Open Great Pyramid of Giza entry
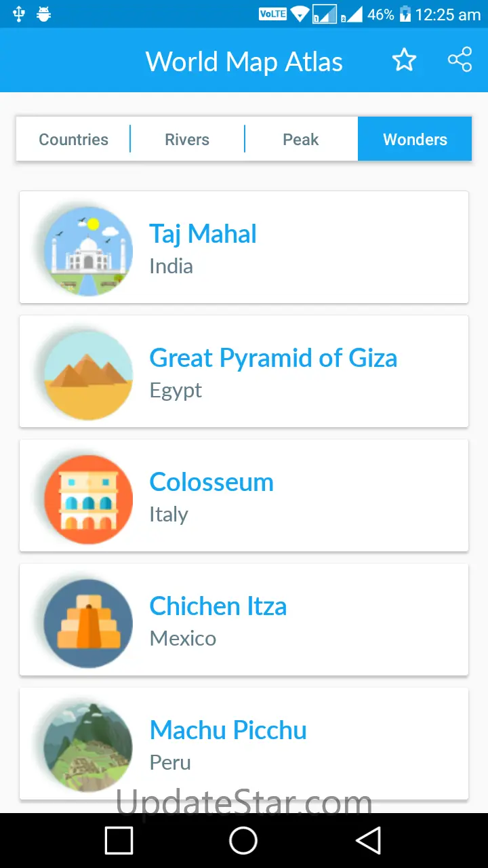488x868 pixels. click(273, 358)
